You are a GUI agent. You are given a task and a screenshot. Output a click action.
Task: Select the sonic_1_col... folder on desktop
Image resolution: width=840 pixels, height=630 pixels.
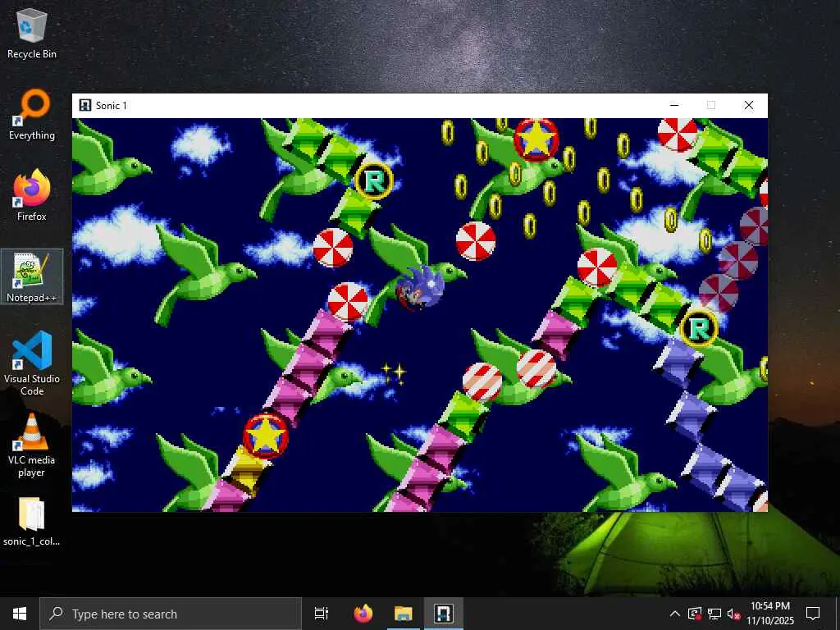32,522
